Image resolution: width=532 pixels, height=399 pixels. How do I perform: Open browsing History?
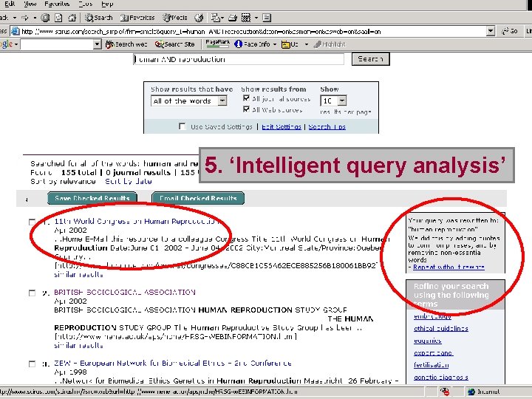tap(199, 17)
